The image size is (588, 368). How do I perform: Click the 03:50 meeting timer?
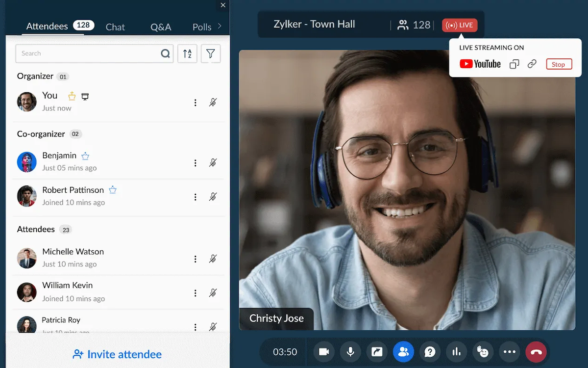click(x=285, y=352)
